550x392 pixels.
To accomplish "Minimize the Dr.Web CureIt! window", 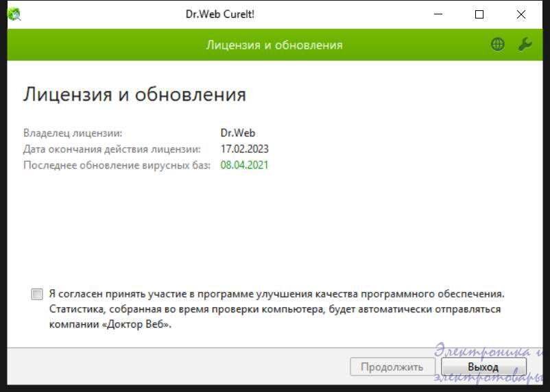I will (438, 14).
